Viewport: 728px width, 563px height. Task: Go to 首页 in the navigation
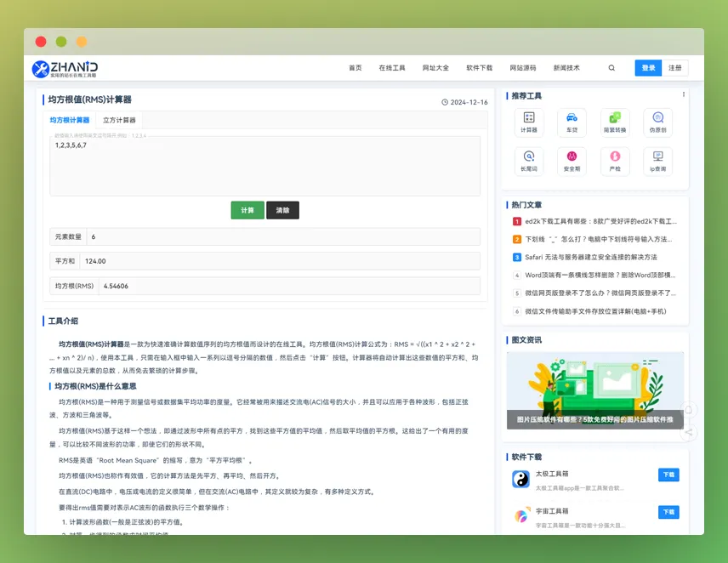point(355,68)
